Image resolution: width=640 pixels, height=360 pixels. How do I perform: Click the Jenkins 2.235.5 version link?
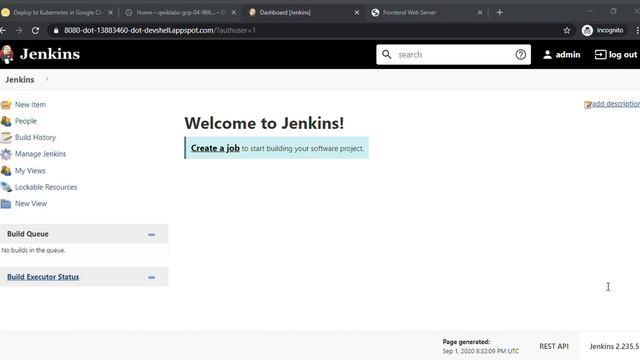[614, 346]
